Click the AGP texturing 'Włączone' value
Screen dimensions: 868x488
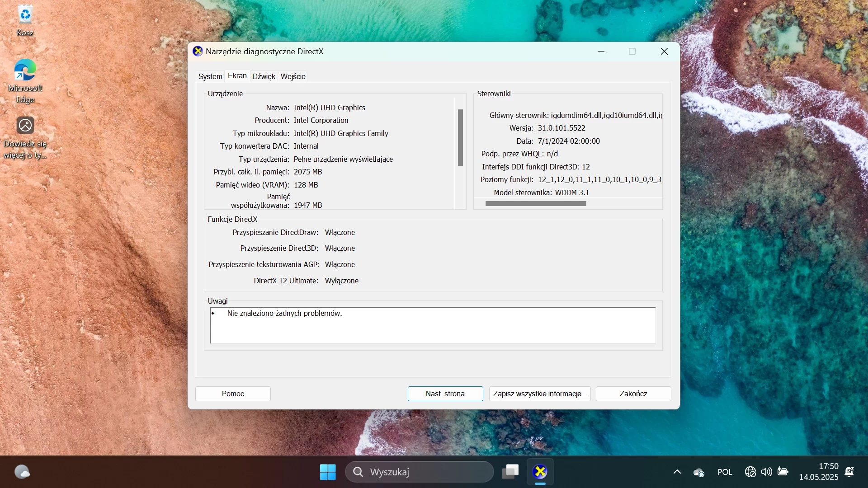point(340,265)
